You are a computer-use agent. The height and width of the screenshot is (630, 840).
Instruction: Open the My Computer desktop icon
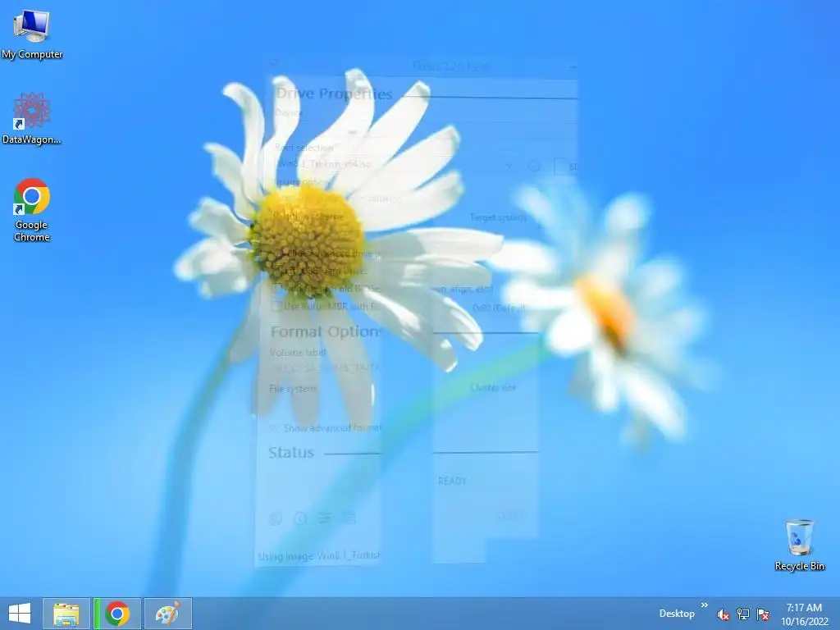32,33
